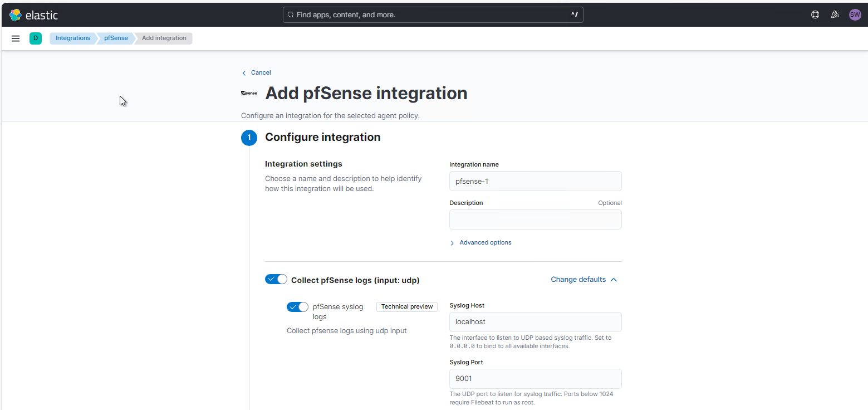Toggle pfSense syslog logs switch
This screenshot has width=868, height=410.
click(x=297, y=307)
